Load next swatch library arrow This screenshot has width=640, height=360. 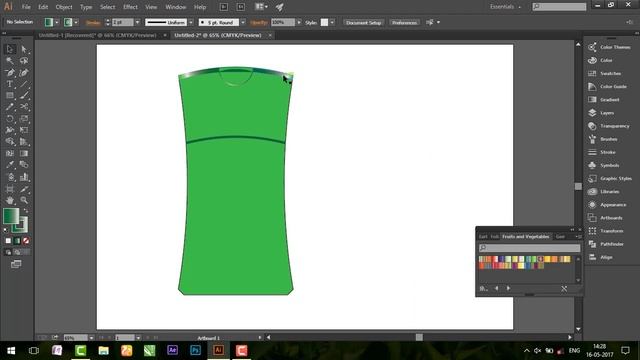tap(509, 288)
